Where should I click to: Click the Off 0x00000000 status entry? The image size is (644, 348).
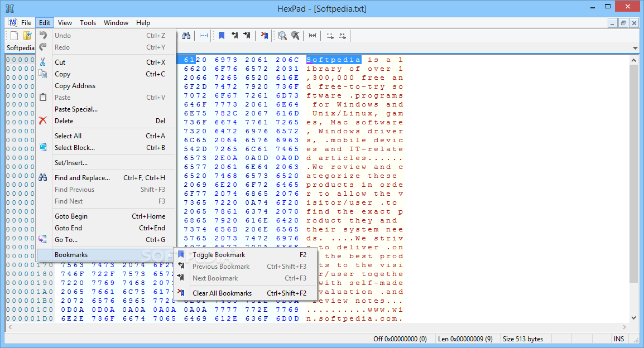click(400, 339)
